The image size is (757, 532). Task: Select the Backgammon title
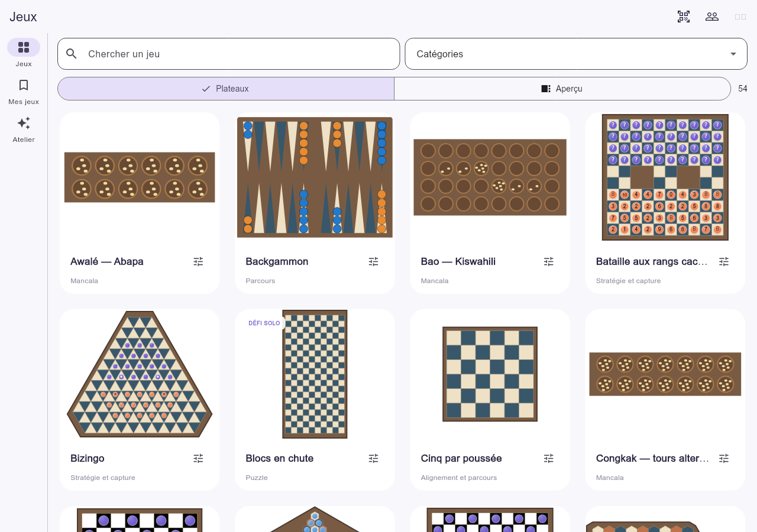pos(277,261)
